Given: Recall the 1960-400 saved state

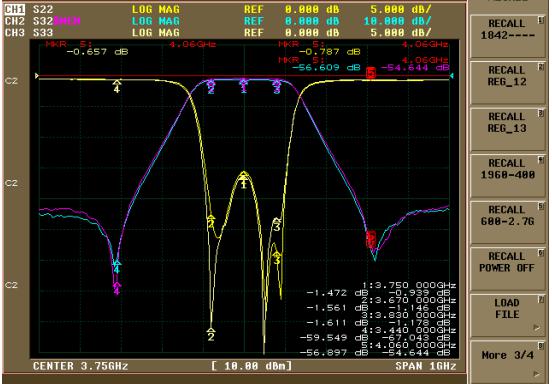Looking at the screenshot, I should (507, 176).
